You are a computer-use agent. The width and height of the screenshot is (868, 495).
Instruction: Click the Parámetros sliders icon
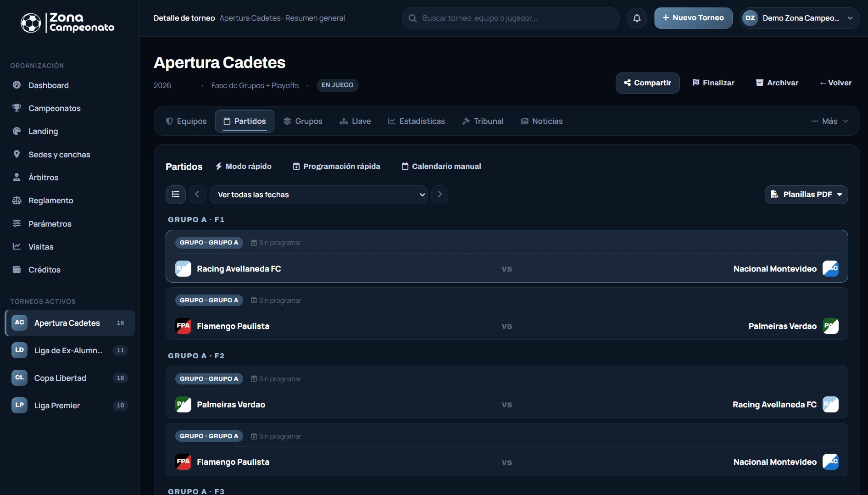[17, 223]
